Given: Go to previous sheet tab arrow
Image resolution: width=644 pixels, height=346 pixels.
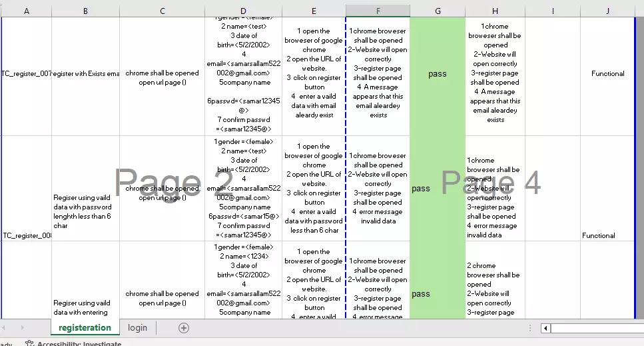Looking at the screenshot, I should (4, 328).
